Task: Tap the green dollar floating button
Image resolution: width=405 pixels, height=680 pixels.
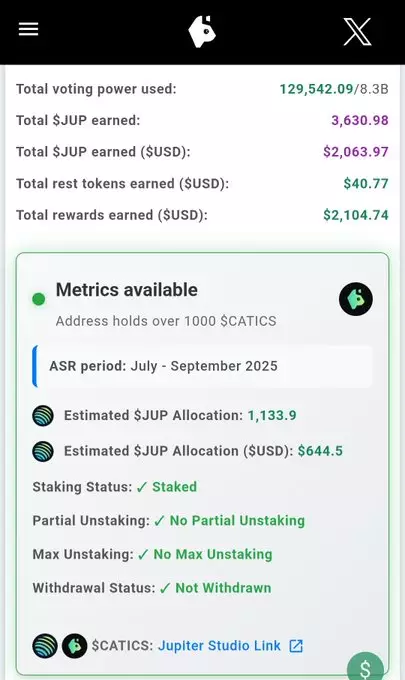Action: click(365, 666)
